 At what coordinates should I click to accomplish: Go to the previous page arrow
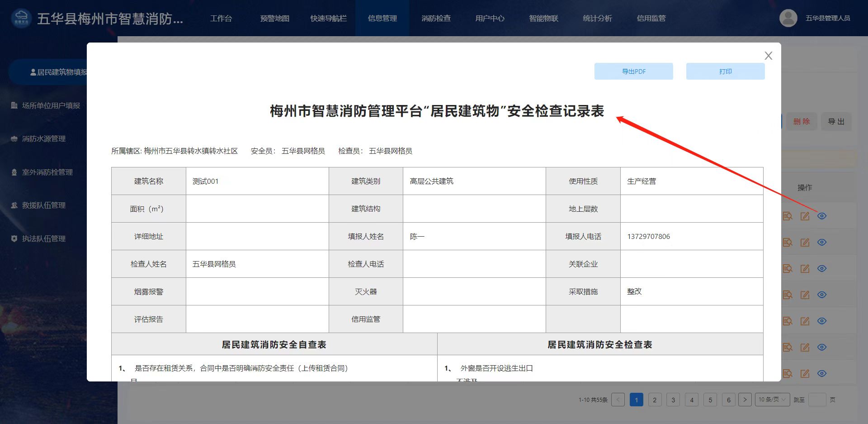tap(618, 400)
